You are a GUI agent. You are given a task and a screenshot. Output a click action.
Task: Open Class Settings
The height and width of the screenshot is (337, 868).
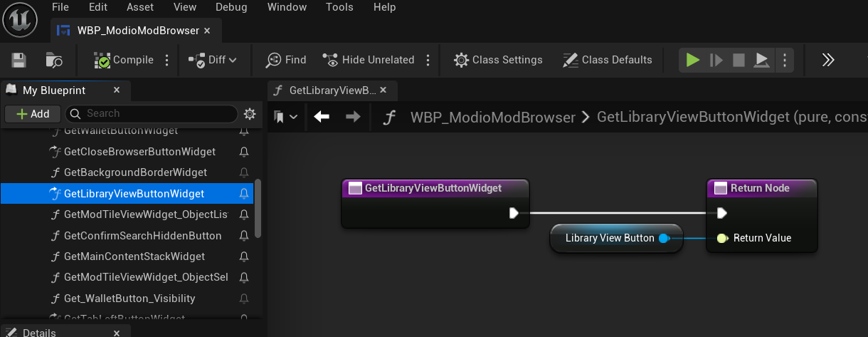(498, 60)
